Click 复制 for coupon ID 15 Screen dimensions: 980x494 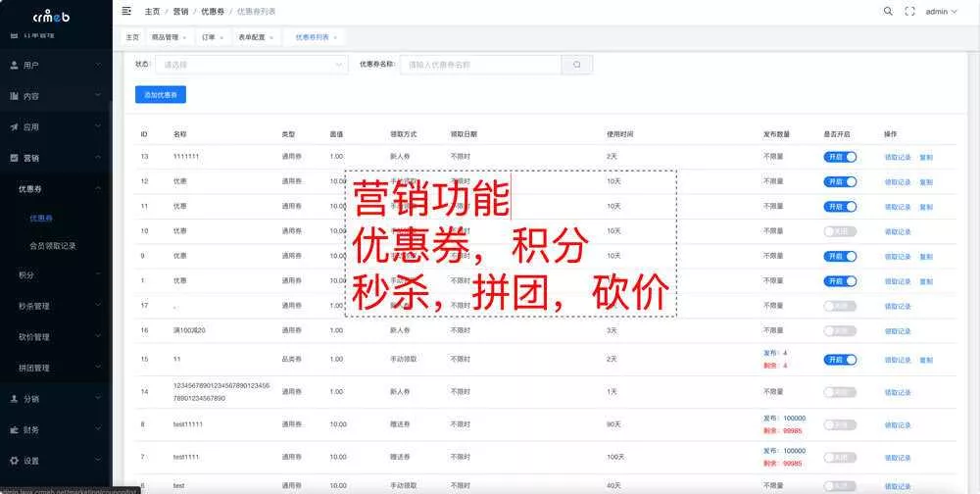tap(926, 360)
